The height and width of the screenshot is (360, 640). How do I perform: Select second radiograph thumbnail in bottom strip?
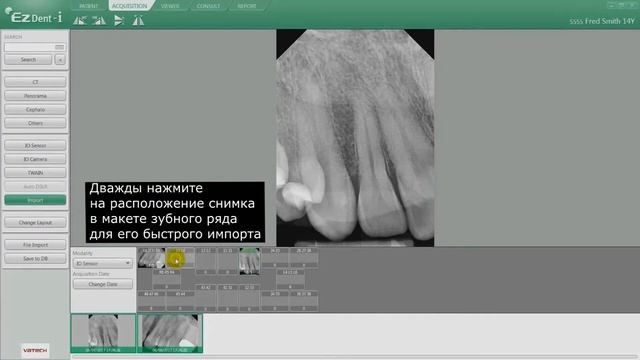point(170,333)
